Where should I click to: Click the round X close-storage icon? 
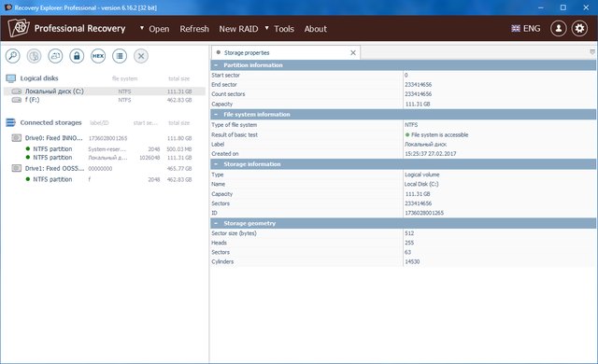point(141,56)
